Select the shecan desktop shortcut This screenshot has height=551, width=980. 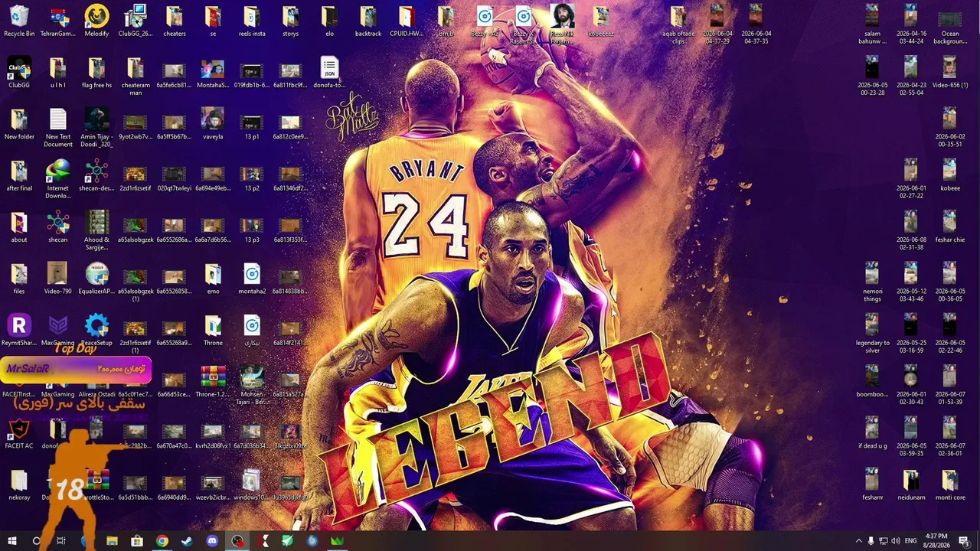pyautogui.click(x=57, y=227)
